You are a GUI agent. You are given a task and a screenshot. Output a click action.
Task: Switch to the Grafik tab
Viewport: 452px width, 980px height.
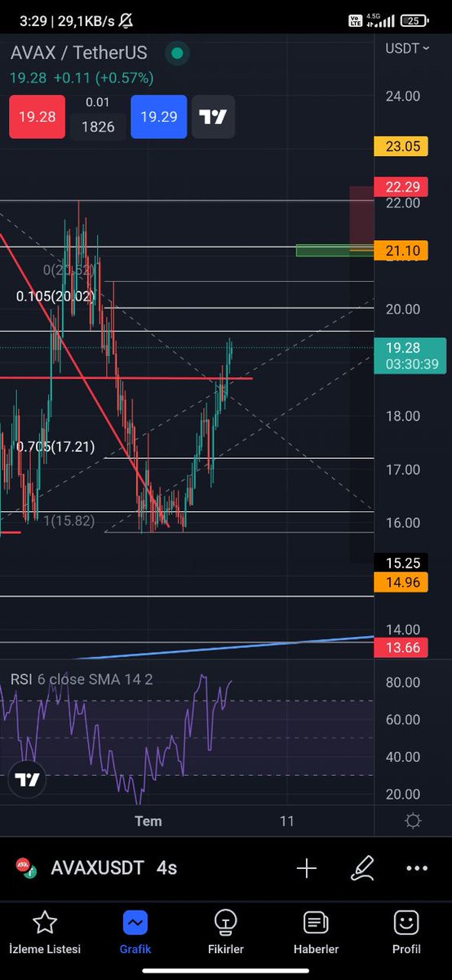[135, 933]
